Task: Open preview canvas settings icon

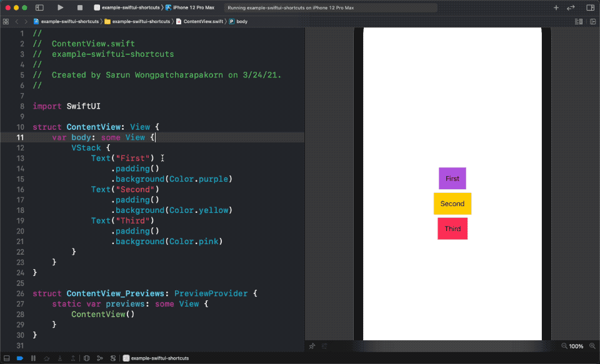Action: click(x=324, y=346)
